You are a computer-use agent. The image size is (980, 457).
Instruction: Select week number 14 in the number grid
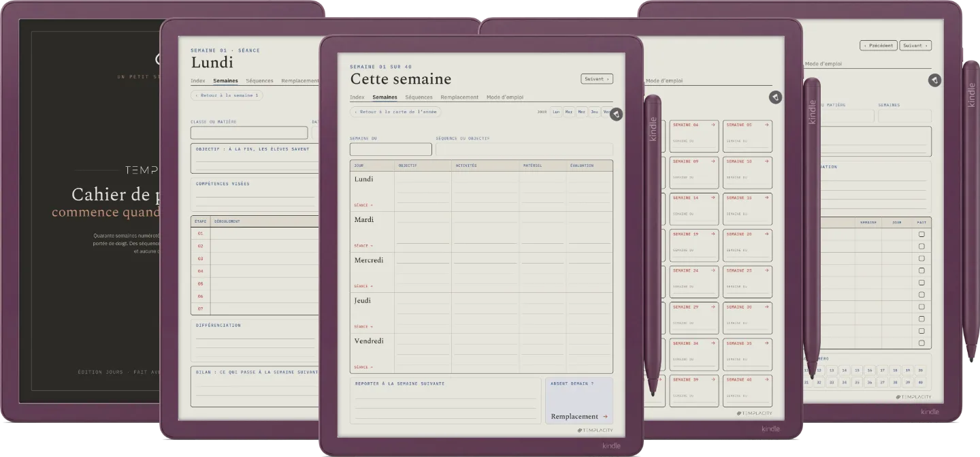(845, 371)
